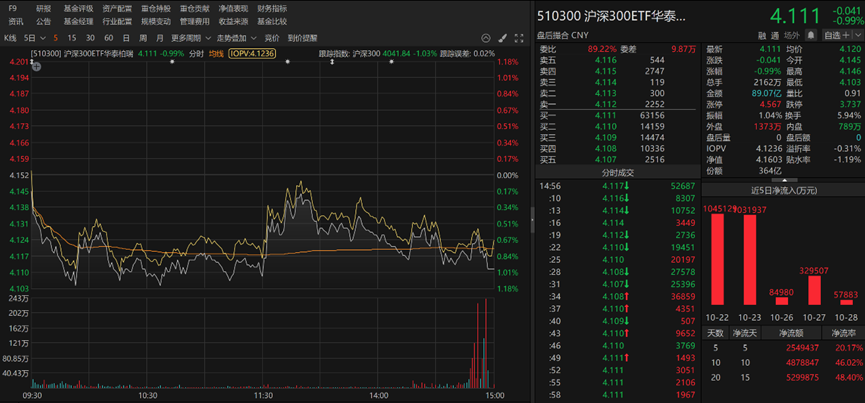
Task: Click the 竞价 auction button
Action: [272, 38]
